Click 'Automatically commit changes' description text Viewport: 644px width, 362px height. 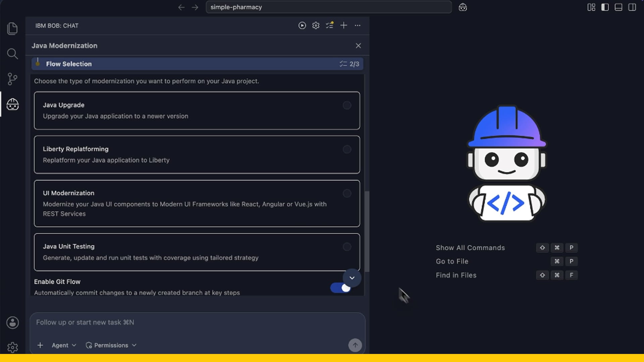(137, 293)
